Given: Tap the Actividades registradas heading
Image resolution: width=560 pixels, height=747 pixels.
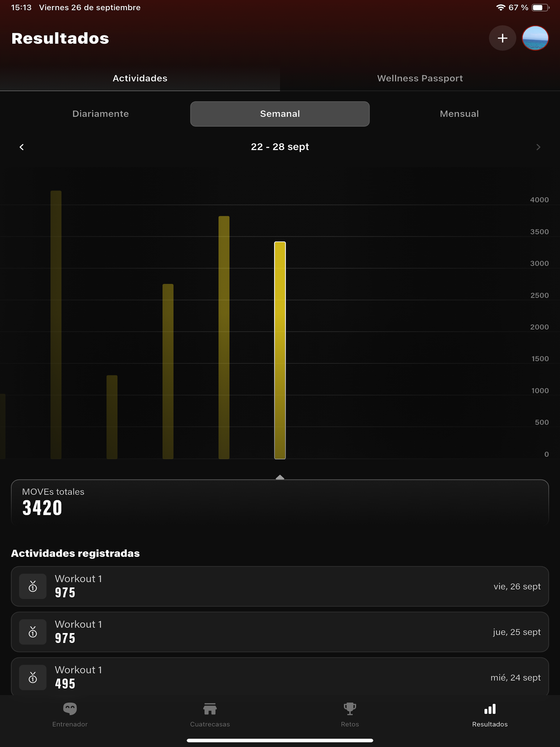Looking at the screenshot, I should pyautogui.click(x=75, y=553).
